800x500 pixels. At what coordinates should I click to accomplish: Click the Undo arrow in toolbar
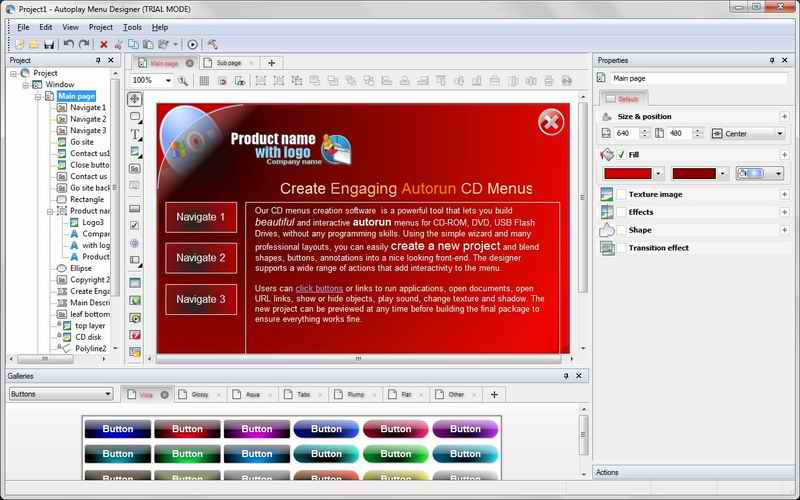[68, 44]
